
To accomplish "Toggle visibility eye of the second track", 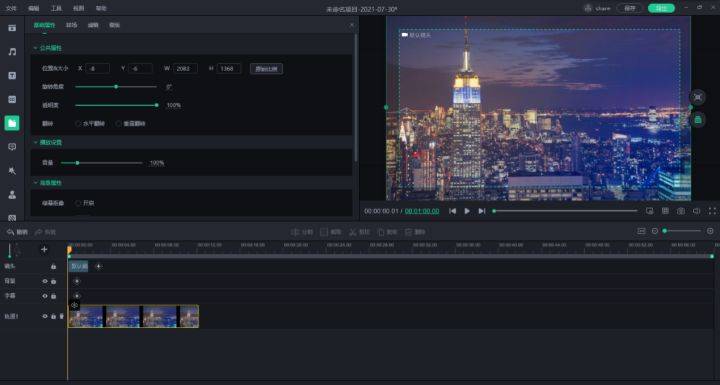I will pos(45,281).
